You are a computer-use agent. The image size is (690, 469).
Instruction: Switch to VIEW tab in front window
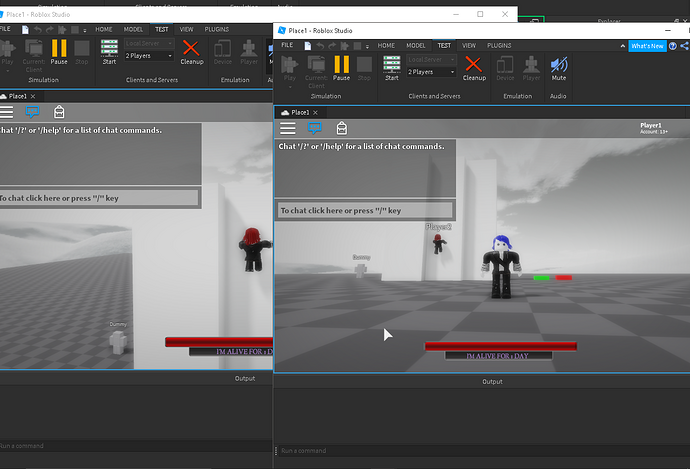(469, 45)
